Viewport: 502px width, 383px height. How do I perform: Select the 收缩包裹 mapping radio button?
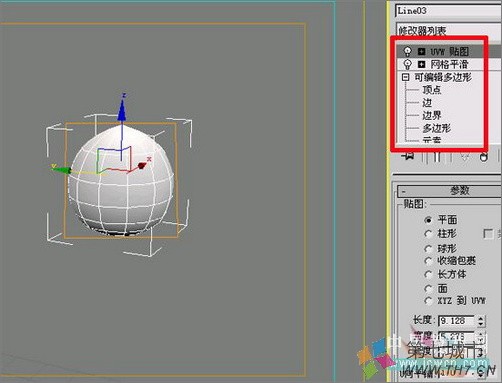click(x=428, y=261)
